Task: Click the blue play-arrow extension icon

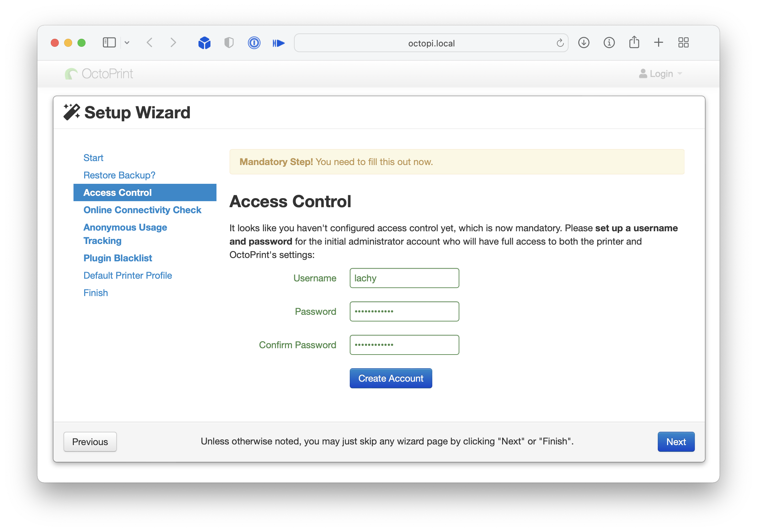Action: click(x=278, y=43)
